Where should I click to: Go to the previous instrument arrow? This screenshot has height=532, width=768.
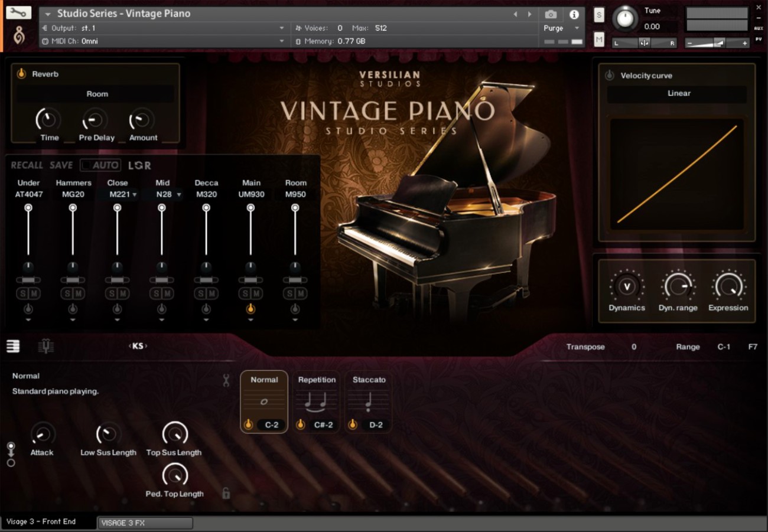click(x=515, y=14)
